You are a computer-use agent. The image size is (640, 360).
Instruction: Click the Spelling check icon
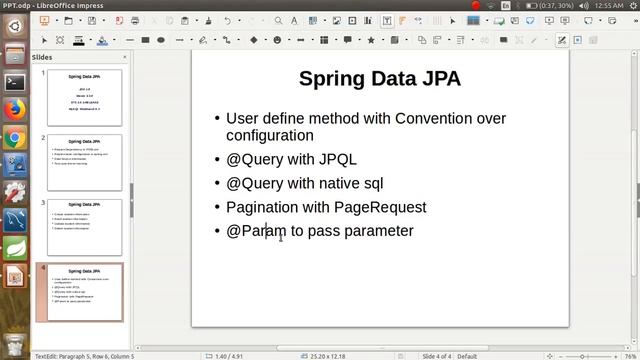(294, 20)
